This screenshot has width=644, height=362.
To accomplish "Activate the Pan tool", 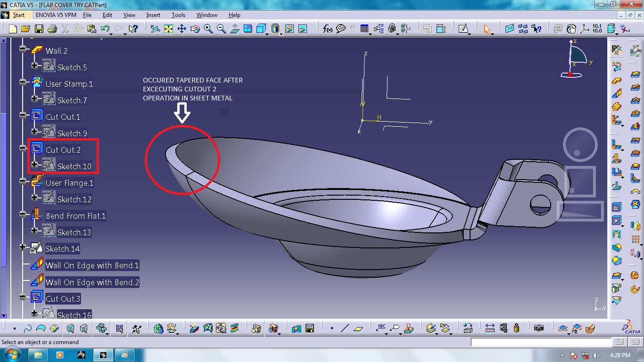I will [x=182, y=29].
